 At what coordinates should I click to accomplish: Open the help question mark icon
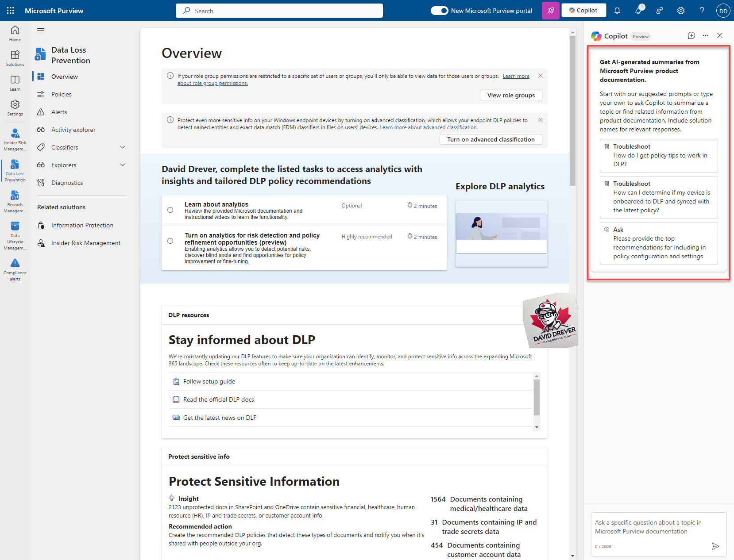pyautogui.click(x=702, y=11)
